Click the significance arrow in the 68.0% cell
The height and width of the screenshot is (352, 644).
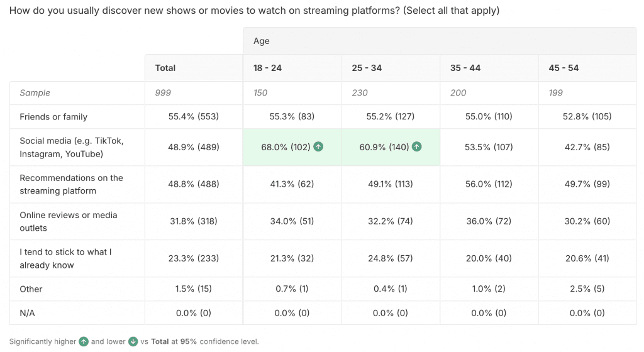tap(319, 147)
